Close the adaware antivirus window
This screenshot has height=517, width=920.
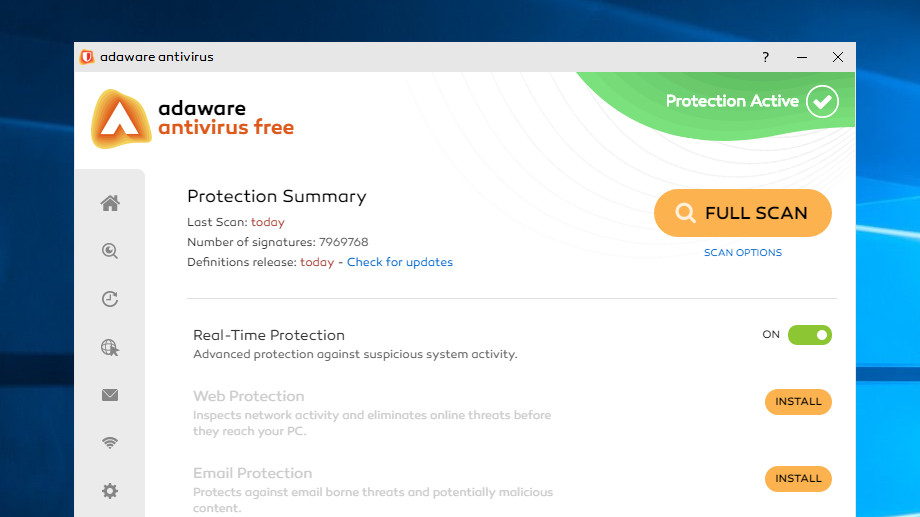pos(838,57)
